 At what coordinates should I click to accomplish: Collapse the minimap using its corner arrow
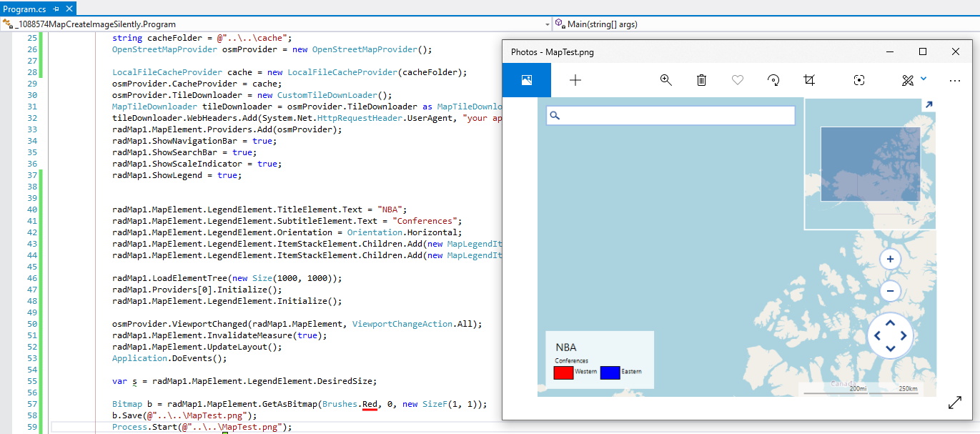tap(929, 105)
